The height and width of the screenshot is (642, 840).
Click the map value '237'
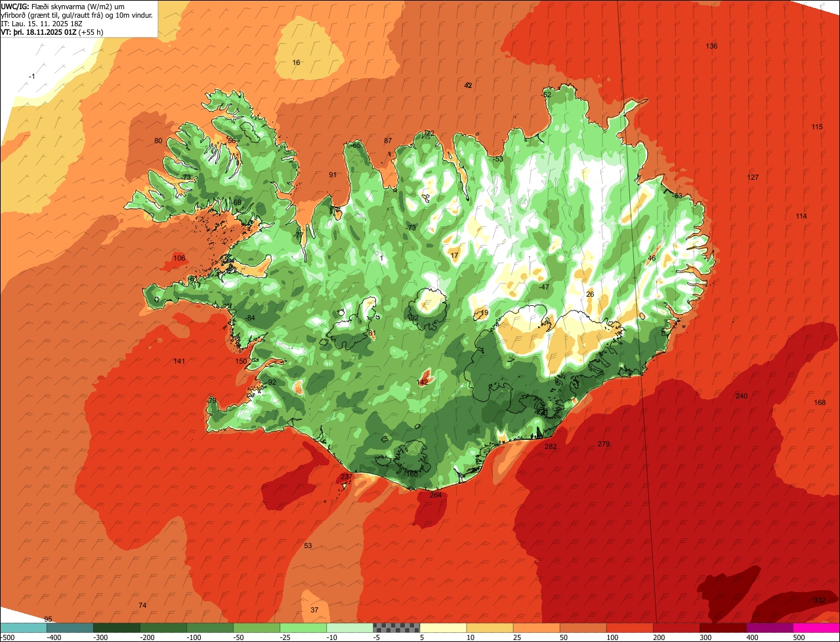[346, 477]
